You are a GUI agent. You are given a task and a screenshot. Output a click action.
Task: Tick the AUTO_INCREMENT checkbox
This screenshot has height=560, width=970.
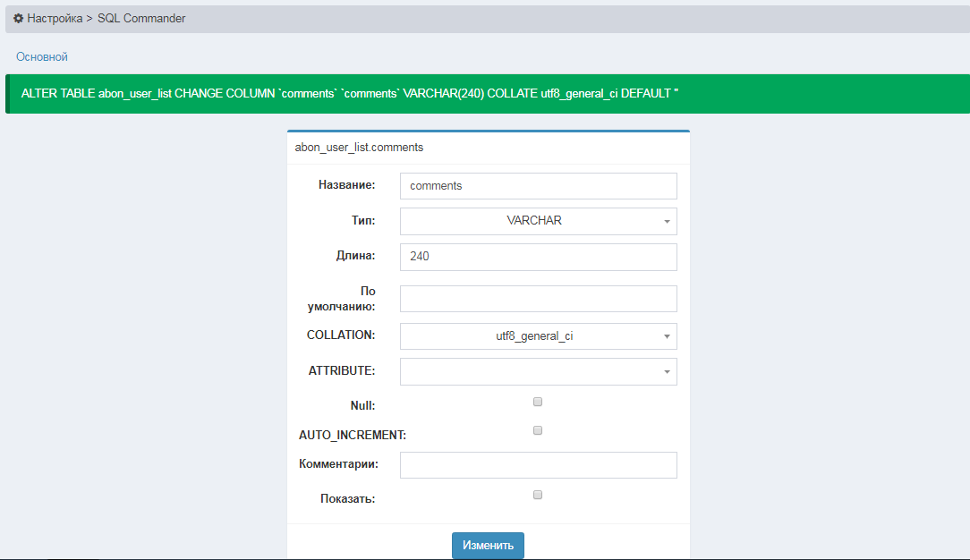click(x=538, y=430)
